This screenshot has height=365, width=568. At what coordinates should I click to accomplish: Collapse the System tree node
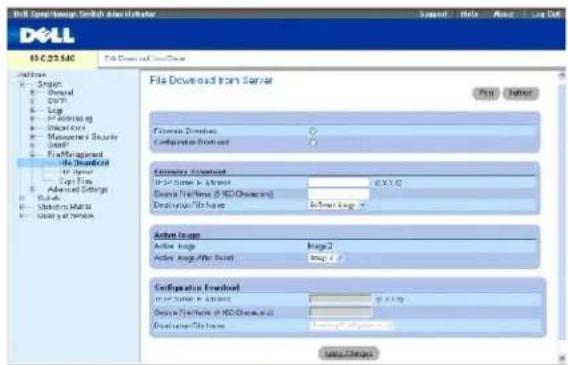(x=22, y=84)
